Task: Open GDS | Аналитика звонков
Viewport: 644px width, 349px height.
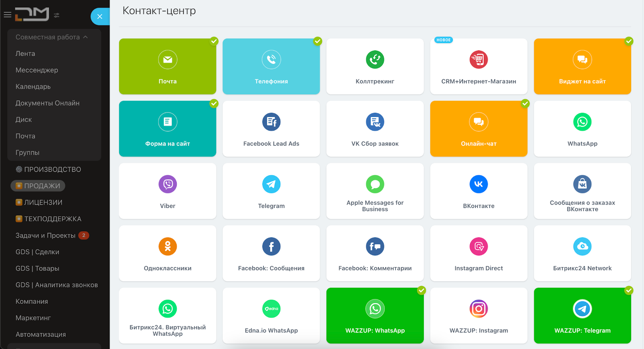Action: 57,285
